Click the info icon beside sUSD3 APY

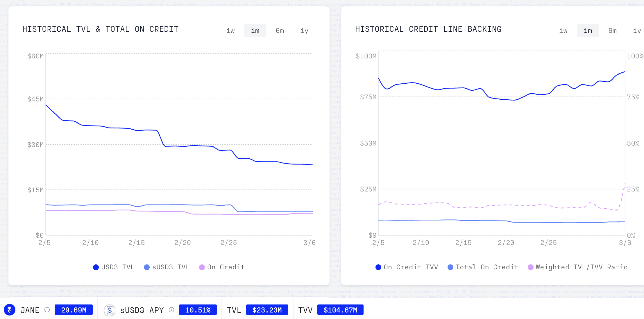point(171,310)
